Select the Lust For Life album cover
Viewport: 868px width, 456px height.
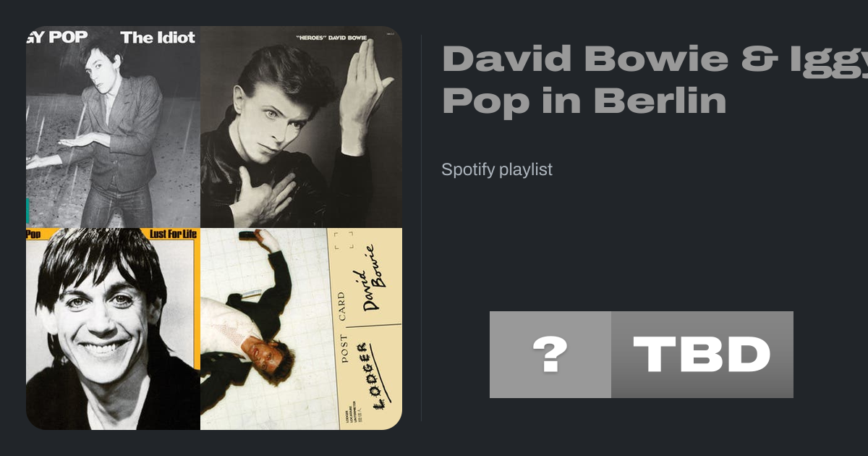(113, 329)
